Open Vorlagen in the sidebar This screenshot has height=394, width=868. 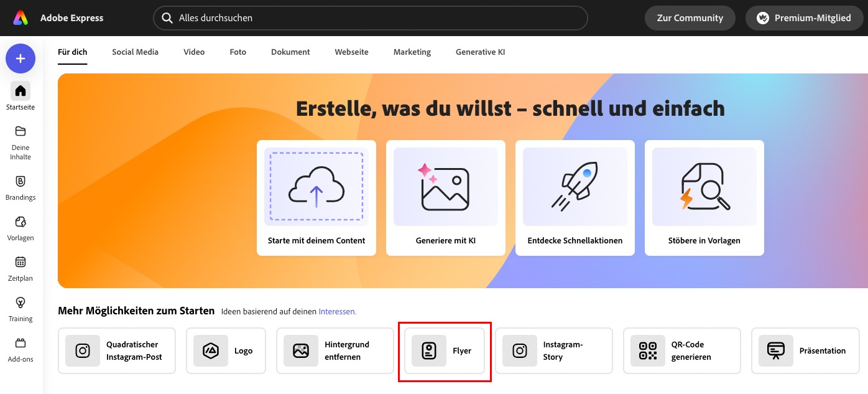pos(21,222)
